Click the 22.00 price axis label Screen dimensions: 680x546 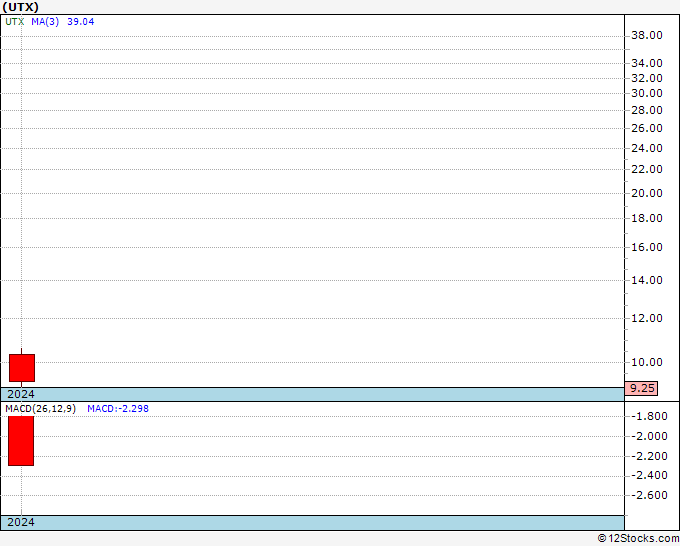tap(647, 169)
